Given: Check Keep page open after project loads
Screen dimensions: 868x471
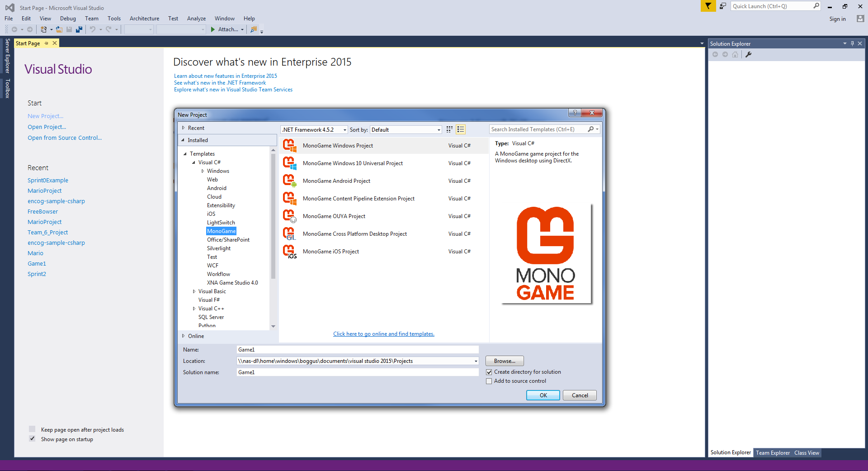Looking at the screenshot, I should point(32,429).
